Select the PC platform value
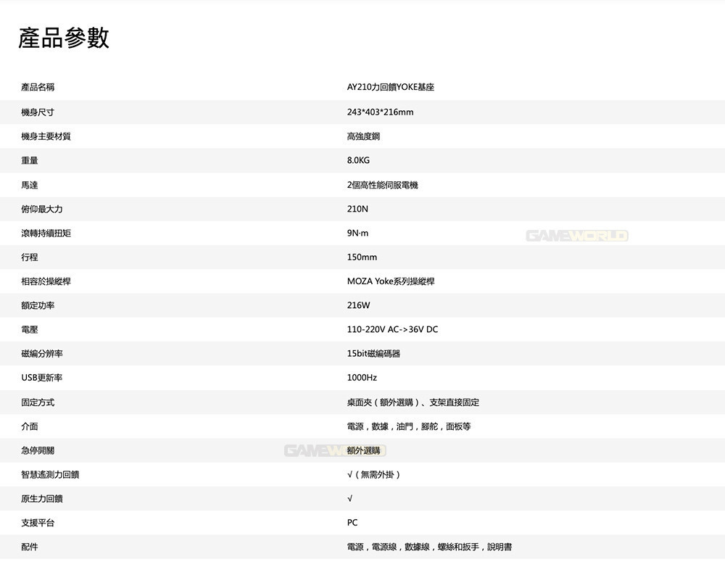 (x=352, y=522)
